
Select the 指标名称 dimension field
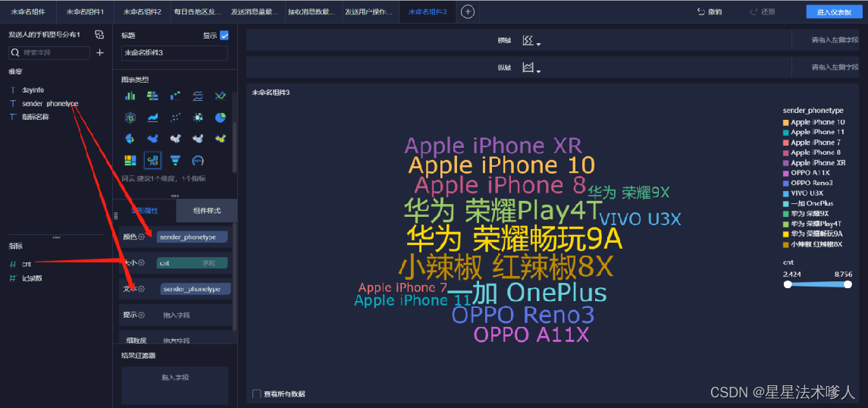tap(36, 117)
